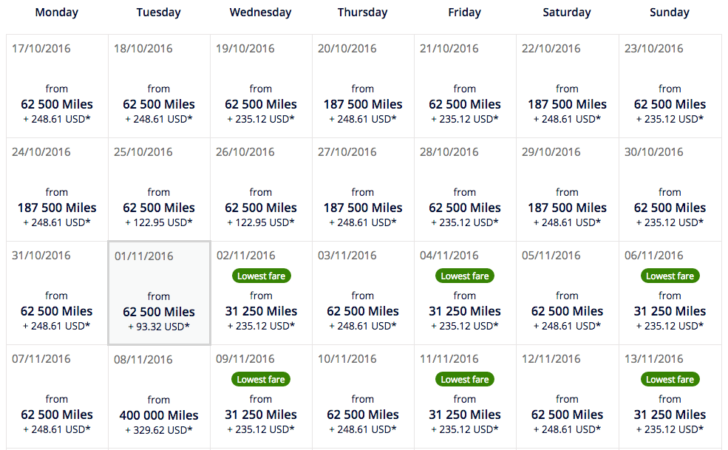Click the Sunday column header
This screenshot has width=728, height=450.
670,13
